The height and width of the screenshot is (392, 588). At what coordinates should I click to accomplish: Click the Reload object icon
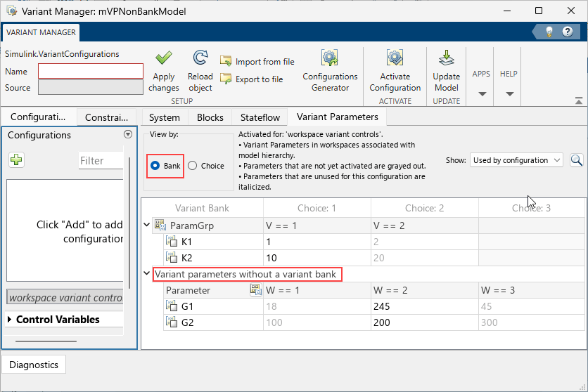[200, 58]
